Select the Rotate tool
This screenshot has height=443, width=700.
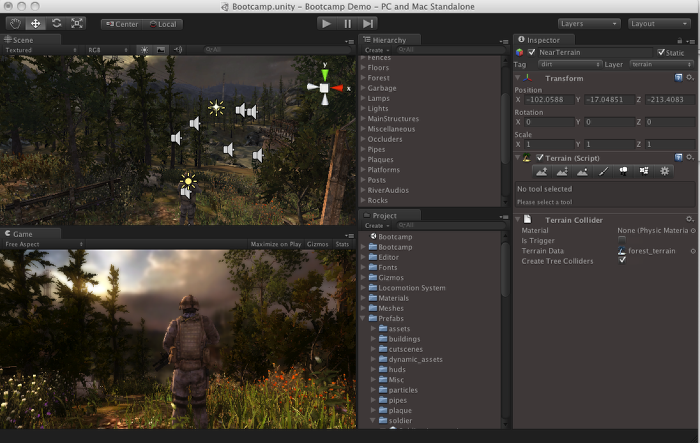click(56, 23)
